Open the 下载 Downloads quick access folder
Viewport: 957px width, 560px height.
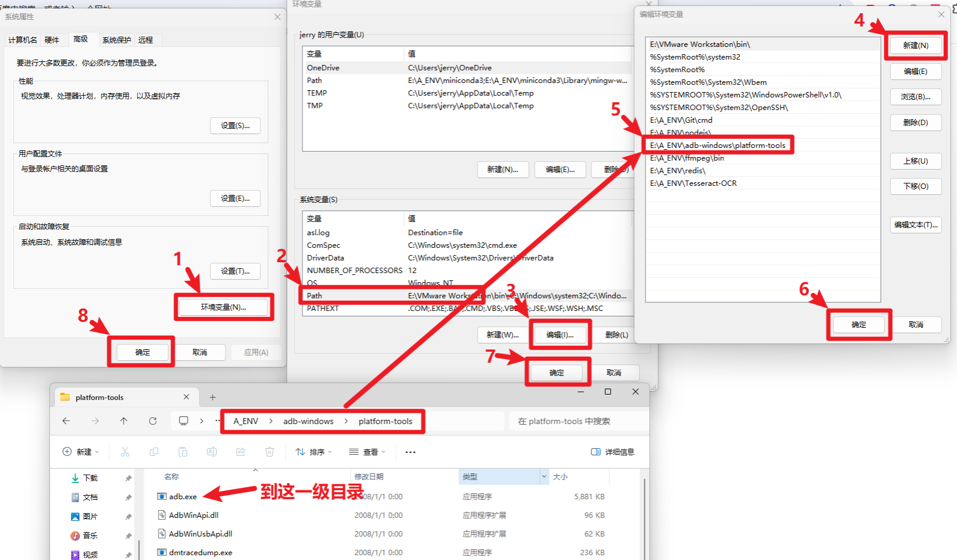pyautogui.click(x=90, y=478)
